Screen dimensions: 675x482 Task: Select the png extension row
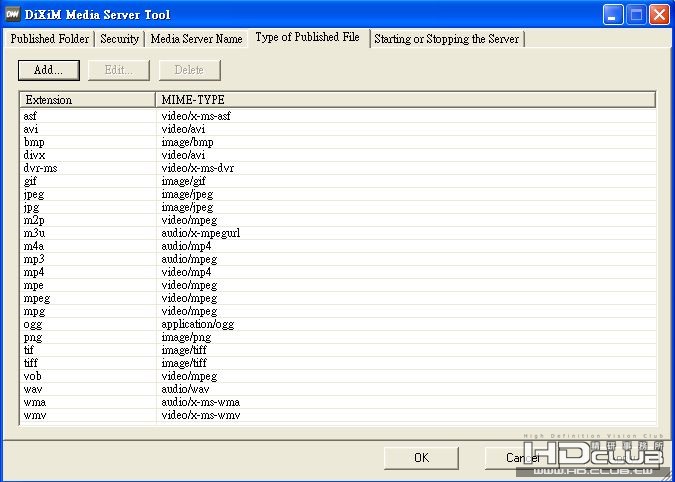click(338, 337)
